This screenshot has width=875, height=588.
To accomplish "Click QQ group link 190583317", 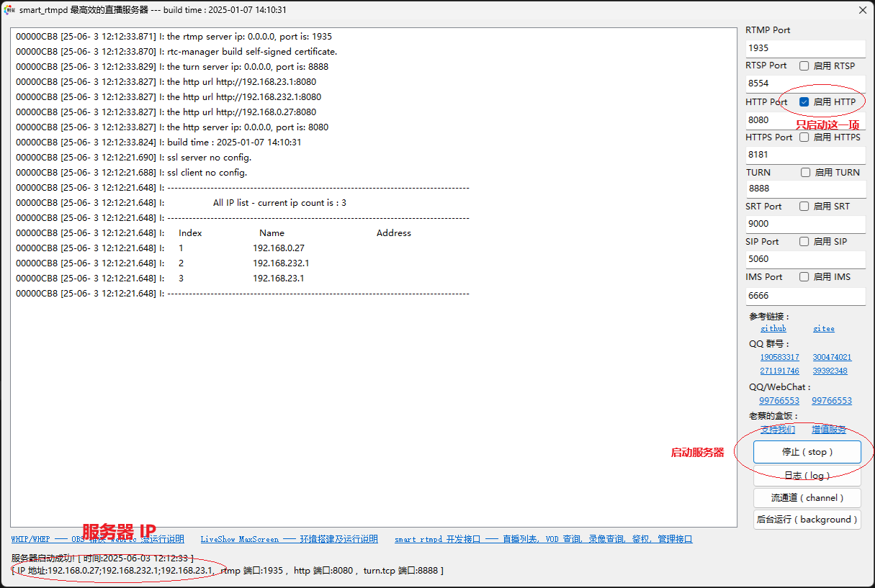I will coord(779,357).
